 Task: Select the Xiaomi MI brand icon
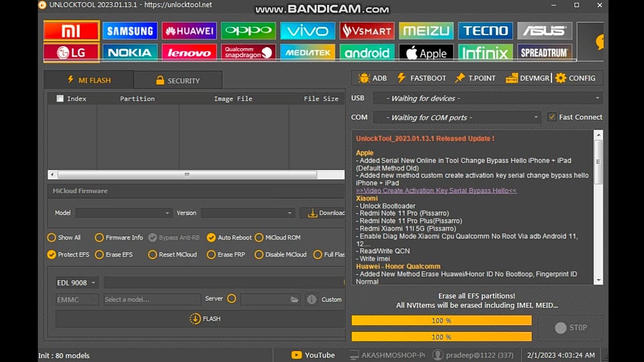(x=71, y=31)
